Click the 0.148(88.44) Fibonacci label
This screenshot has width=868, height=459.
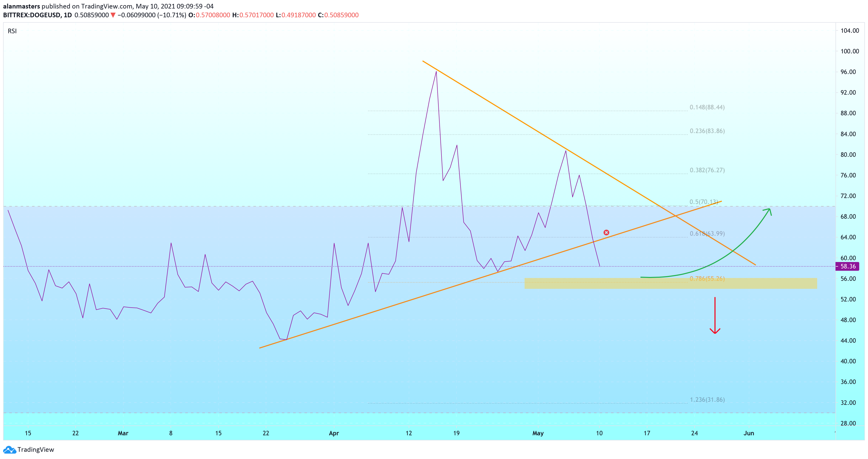pos(707,107)
